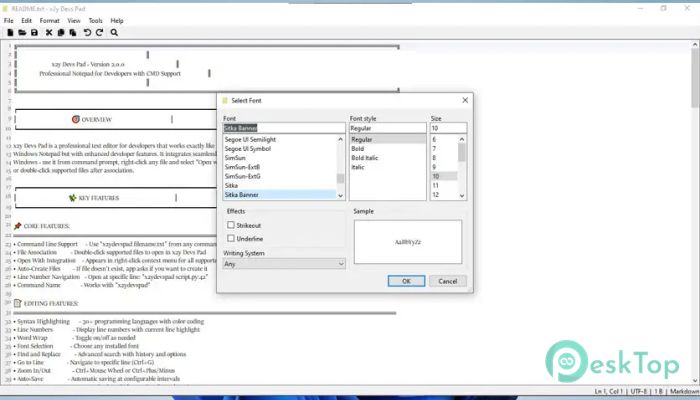Click the Copy toolbar icon
The height and width of the screenshot is (400, 700).
tap(61, 33)
